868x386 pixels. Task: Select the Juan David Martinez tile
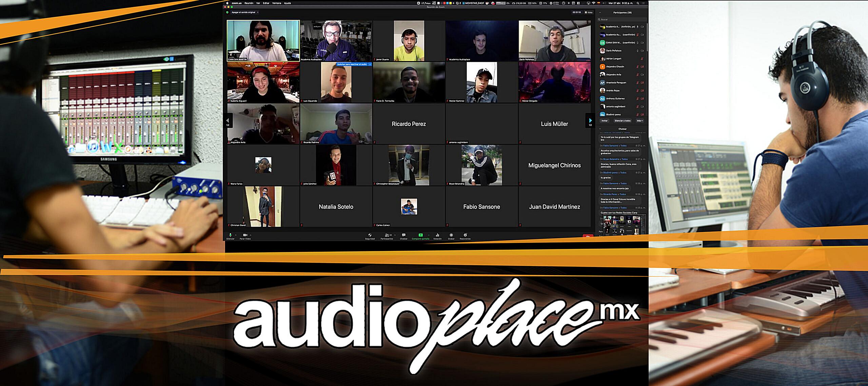(x=555, y=207)
